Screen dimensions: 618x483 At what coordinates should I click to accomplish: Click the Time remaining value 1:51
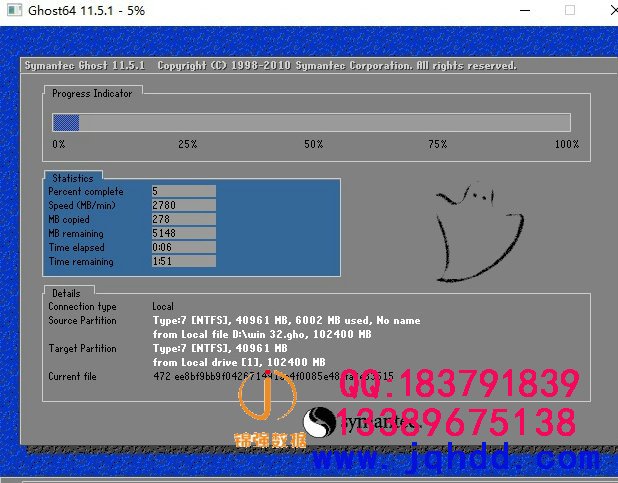pyautogui.click(x=184, y=261)
